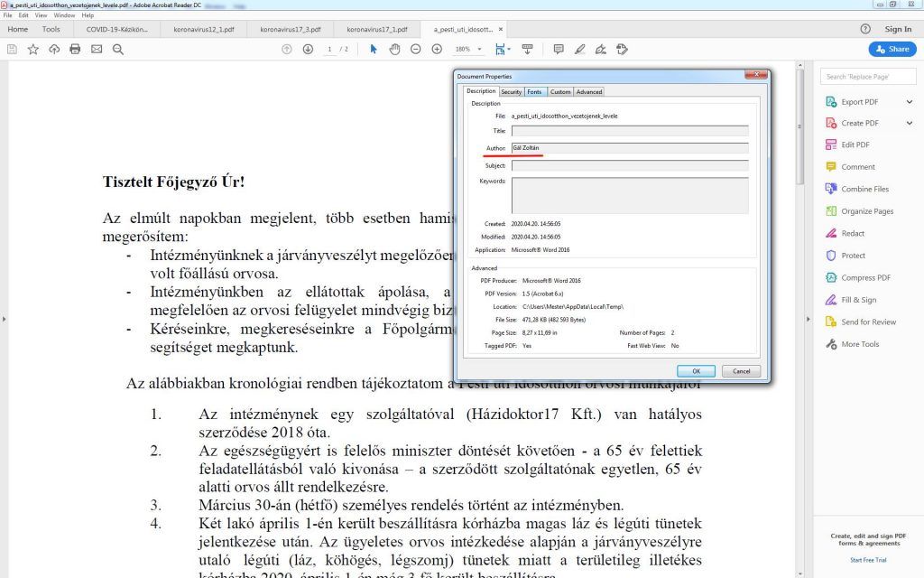924x578 pixels.
Task: Open the sign document pen icon
Action: [601, 50]
